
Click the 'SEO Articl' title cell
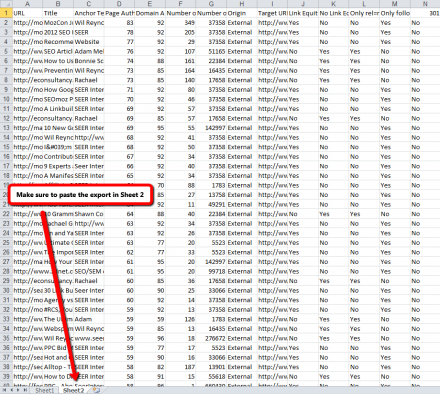coord(58,51)
